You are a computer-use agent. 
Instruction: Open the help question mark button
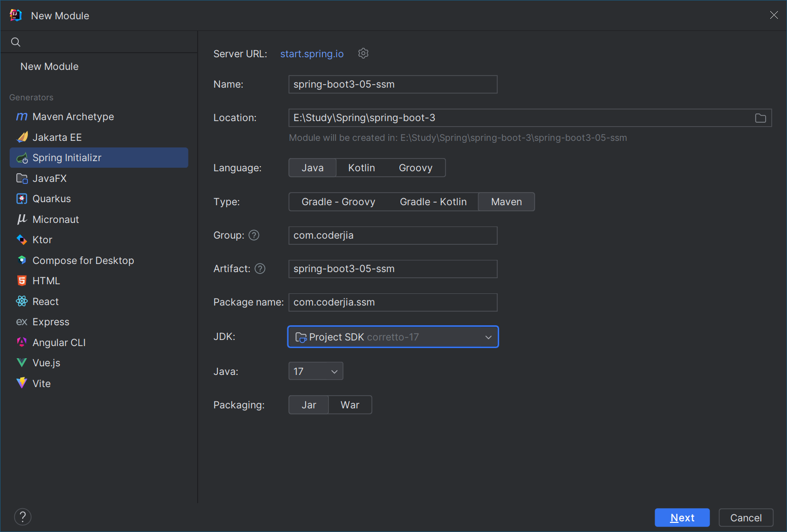(x=23, y=517)
